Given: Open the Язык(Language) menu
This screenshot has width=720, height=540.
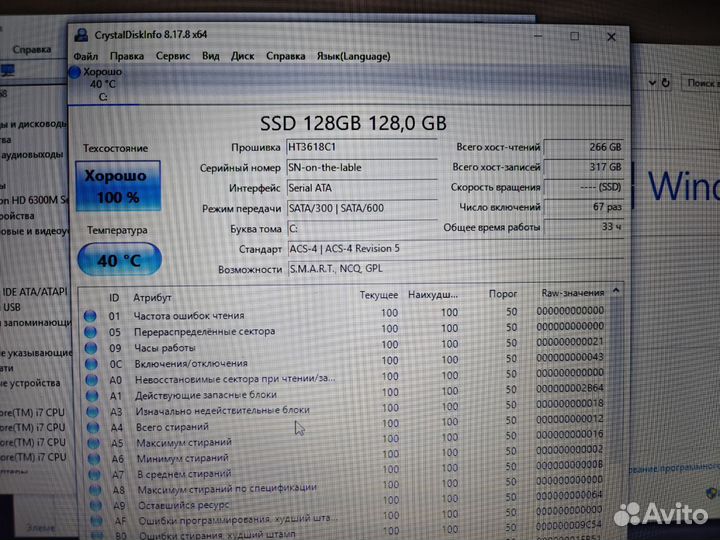Looking at the screenshot, I should (354, 56).
